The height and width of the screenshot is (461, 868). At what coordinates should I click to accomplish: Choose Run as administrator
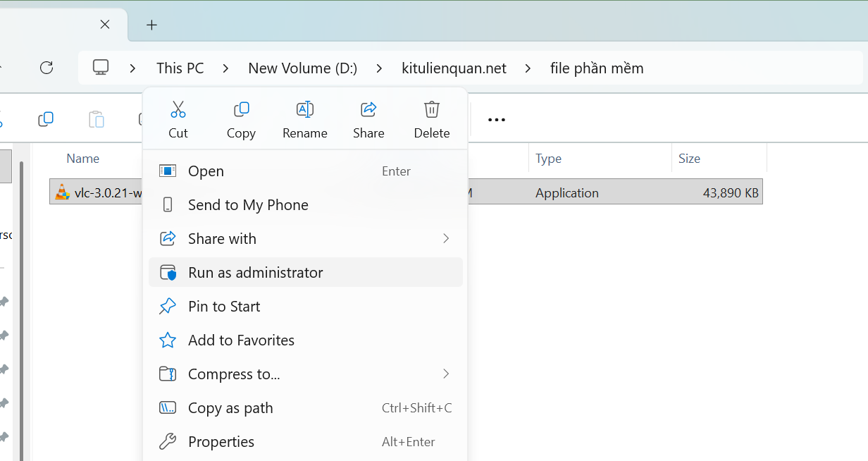306,273
